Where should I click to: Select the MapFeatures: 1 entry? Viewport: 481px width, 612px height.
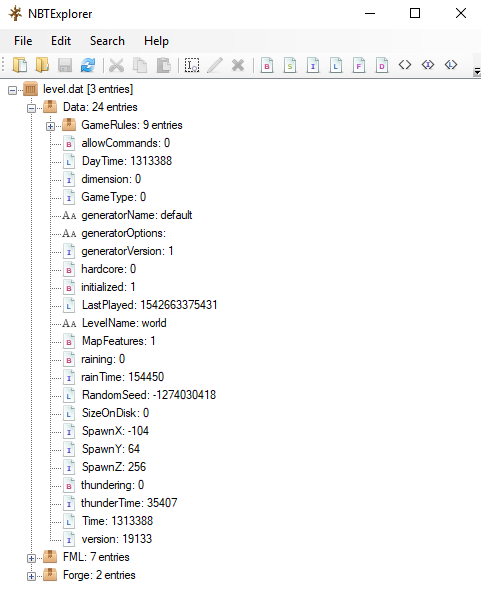[x=119, y=341]
